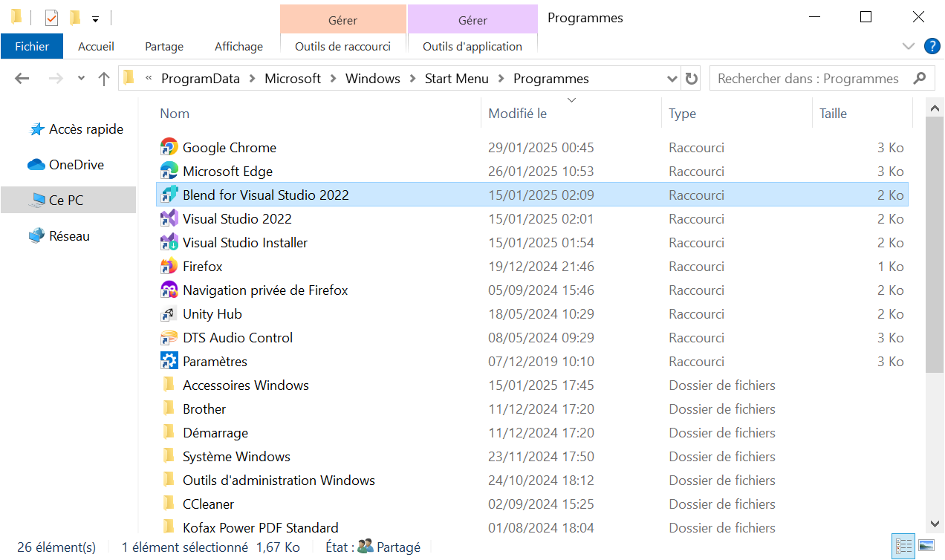The height and width of the screenshot is (560, 945).
Task: Open the address bar history dropdown
Action: (672, 79)
